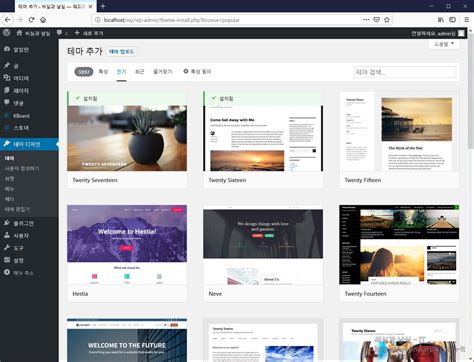Open the 테마 디자인 (Appearance) brush item
The image size is (474, 362).
[x=29, y=144]
